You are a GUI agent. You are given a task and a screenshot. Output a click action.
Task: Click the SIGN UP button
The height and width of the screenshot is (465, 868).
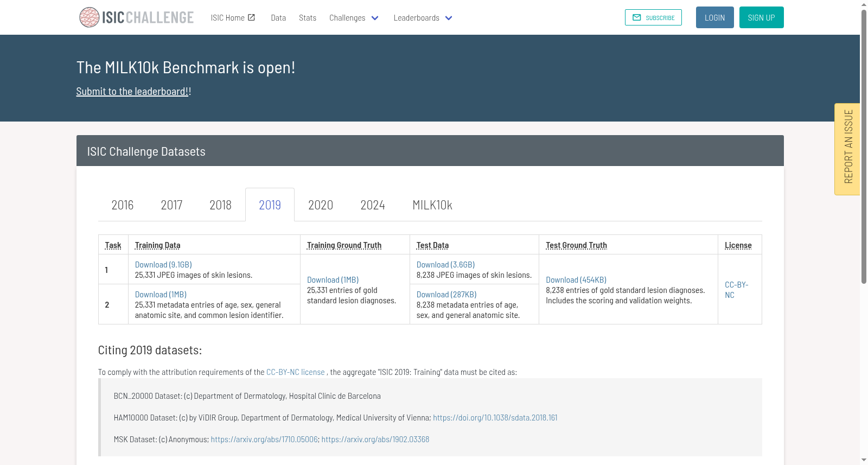(x=761, y=17)
